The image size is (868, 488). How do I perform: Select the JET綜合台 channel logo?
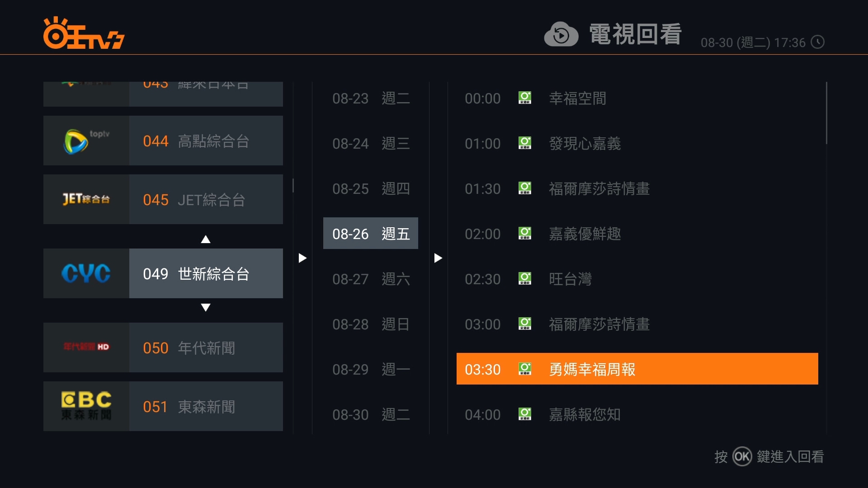[x=86, y=199]
